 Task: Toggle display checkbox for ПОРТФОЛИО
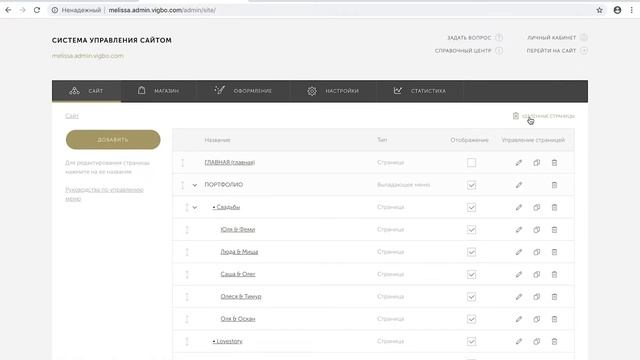click(471, 185)
